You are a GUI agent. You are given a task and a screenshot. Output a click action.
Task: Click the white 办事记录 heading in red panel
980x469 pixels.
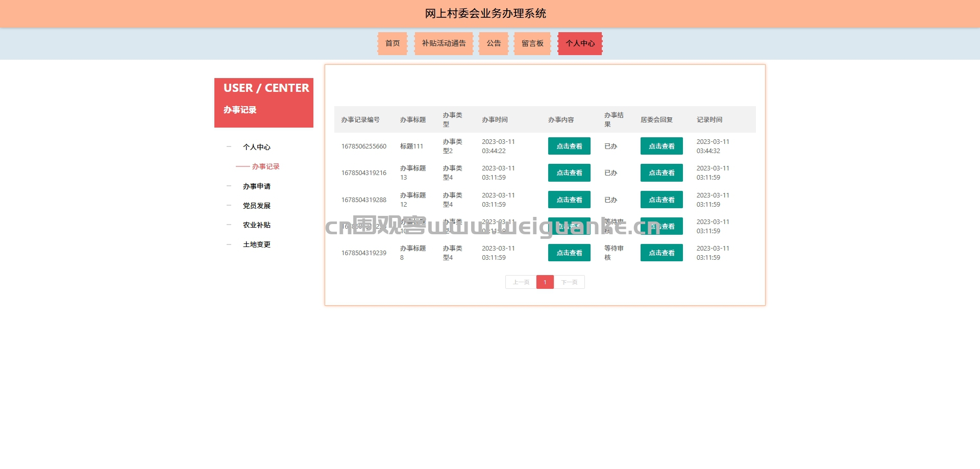pyautogui.click(x=240, y=110)
